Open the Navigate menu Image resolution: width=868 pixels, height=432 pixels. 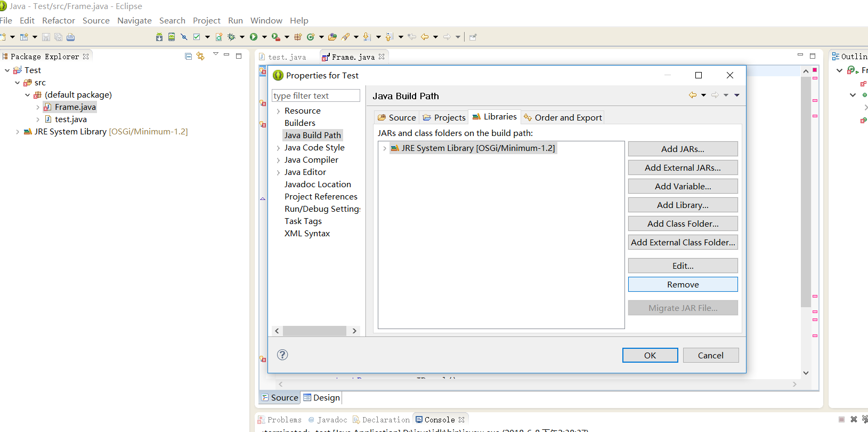coord(134,20)
